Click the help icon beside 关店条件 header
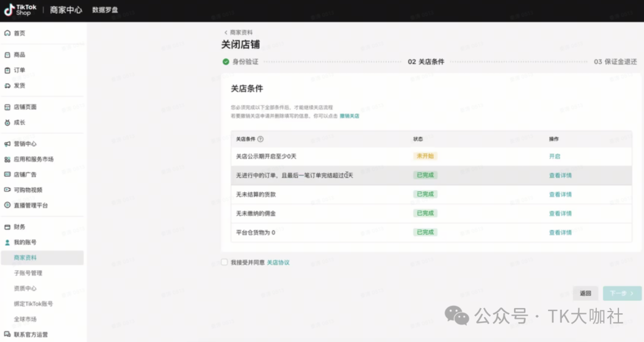 click(x=261, y=139)
